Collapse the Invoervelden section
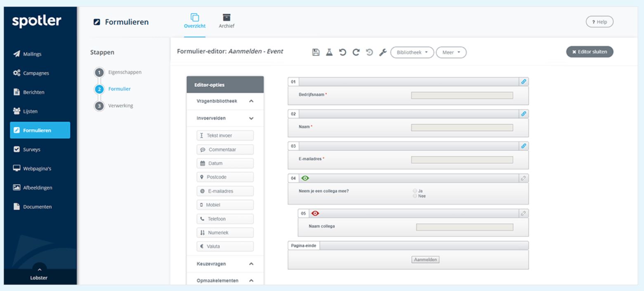644x291 pixels. [225, 118]
